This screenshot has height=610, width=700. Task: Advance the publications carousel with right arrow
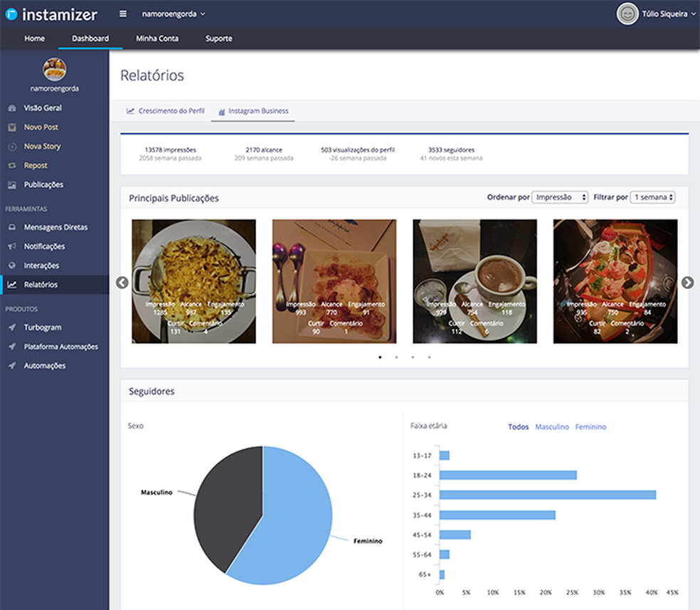pos(687,283)
